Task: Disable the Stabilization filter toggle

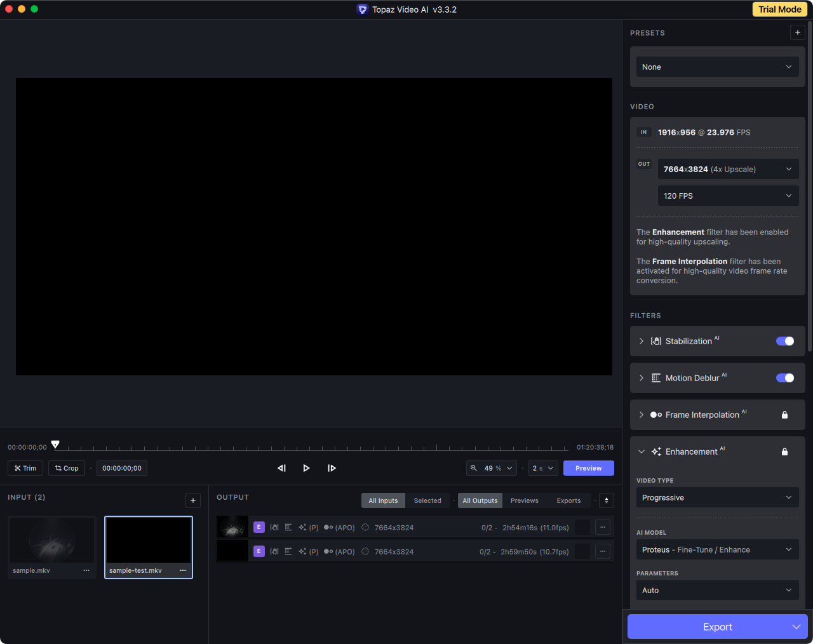Action: click(784, 341)
